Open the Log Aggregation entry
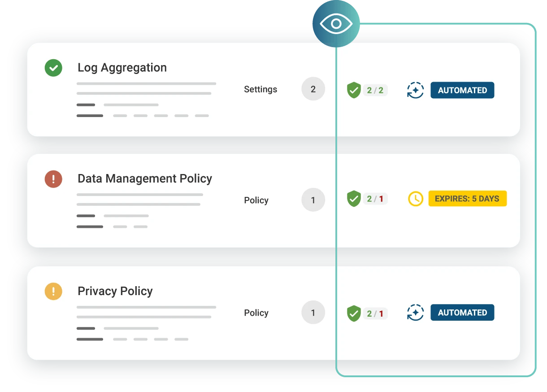Image resolution: width=547 pixels, height=392 pixels. (x=122, y=67)
